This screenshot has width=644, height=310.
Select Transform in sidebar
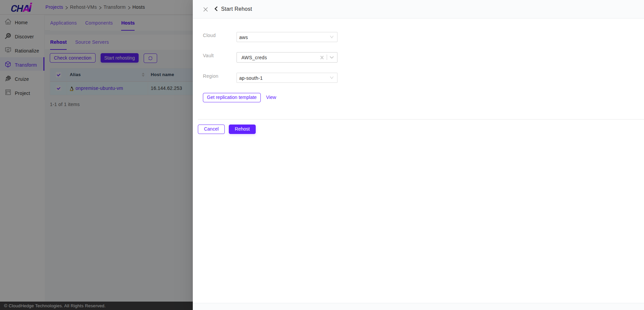click(22, 65)
